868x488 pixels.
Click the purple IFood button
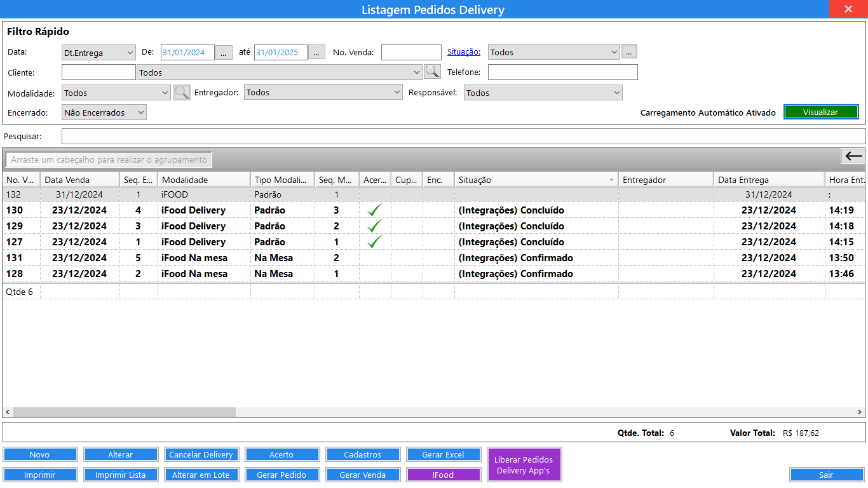pos(444,475)
